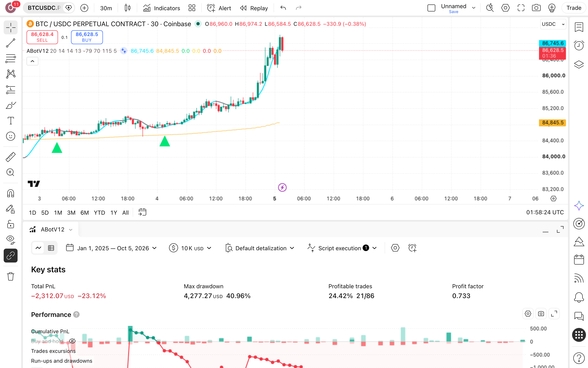The height and width of the screenshot is (368, 588).
Task: Click the 86,628.4 SELL button
Action: 42,37
